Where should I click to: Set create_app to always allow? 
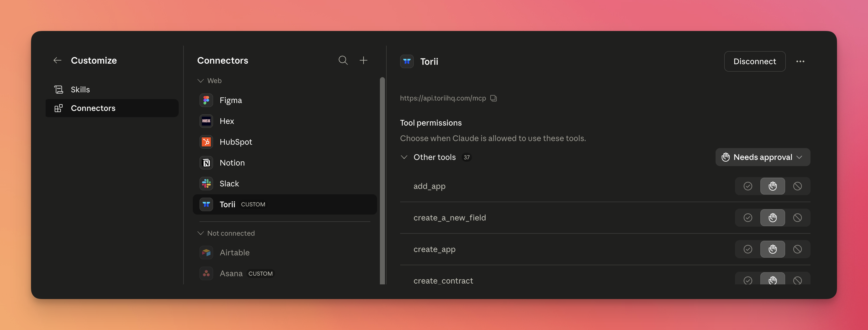(x=748, y=249)
